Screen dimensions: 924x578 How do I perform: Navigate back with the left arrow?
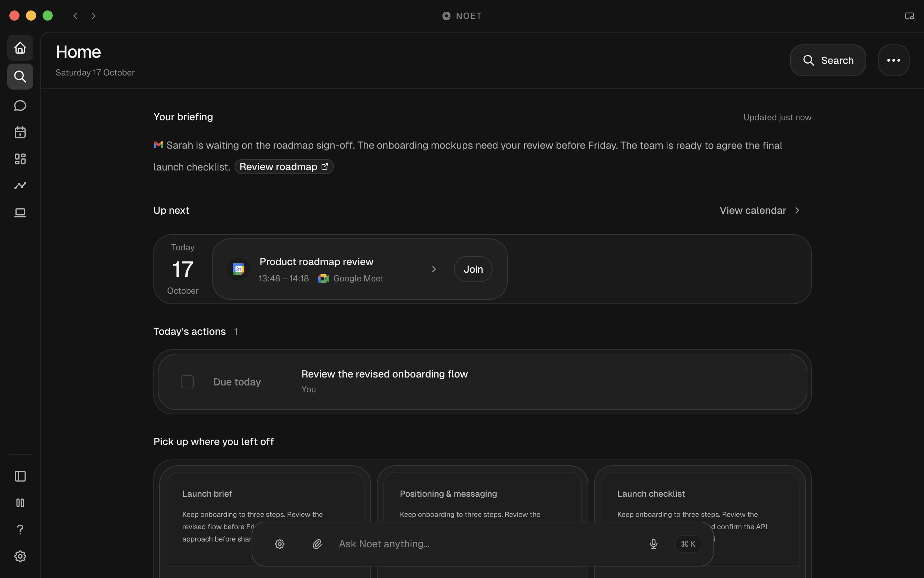point(75,16)
